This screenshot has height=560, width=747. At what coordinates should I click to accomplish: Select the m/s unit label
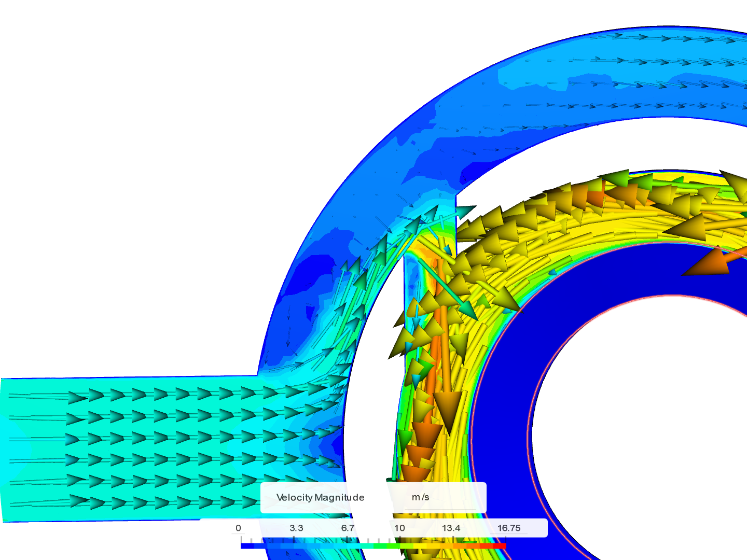[421, 497]
